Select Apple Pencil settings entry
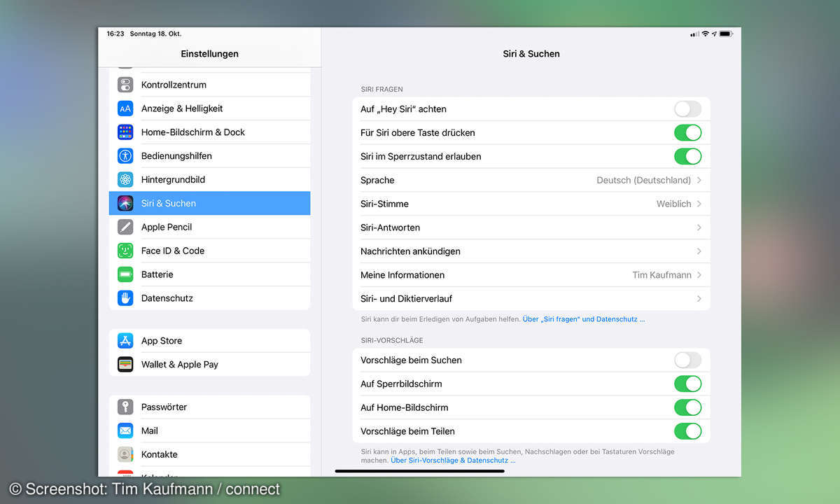The height and width of the screenshot is (504, 840). click(209, 227)
